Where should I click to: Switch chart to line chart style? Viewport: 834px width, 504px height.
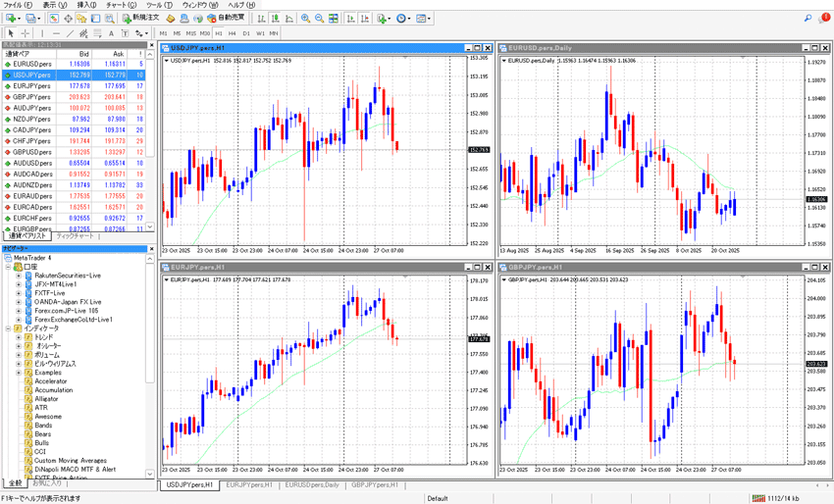(x=288, y=18)
